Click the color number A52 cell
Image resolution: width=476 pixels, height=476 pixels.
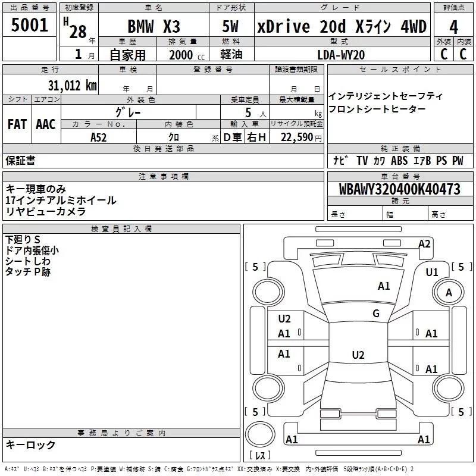(x=99, y=137)
